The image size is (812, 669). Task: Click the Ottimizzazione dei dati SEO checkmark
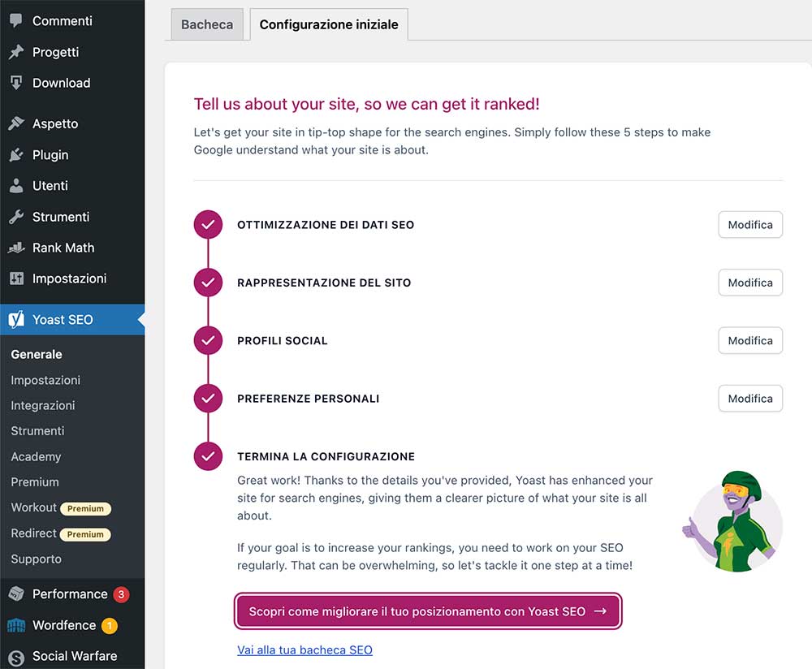208,225
